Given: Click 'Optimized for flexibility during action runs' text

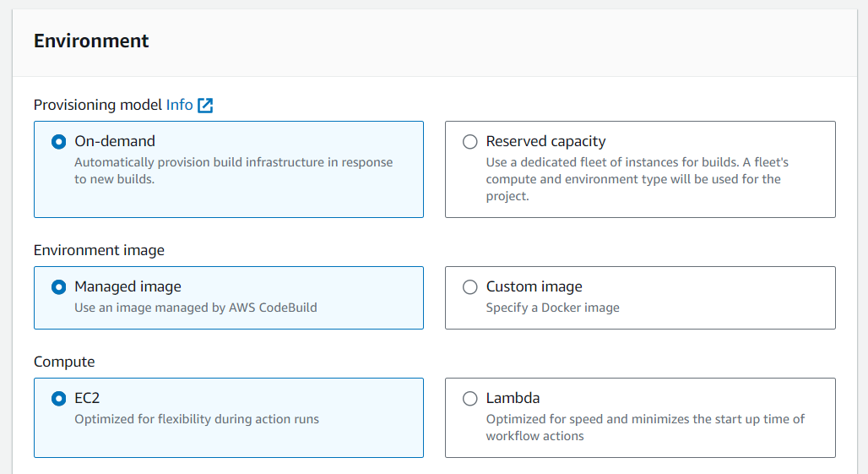Looking at the screenshot, I should 197,419.
